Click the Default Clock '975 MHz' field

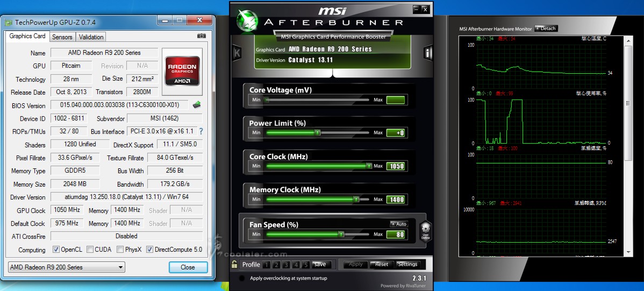[x=67, y=223]
